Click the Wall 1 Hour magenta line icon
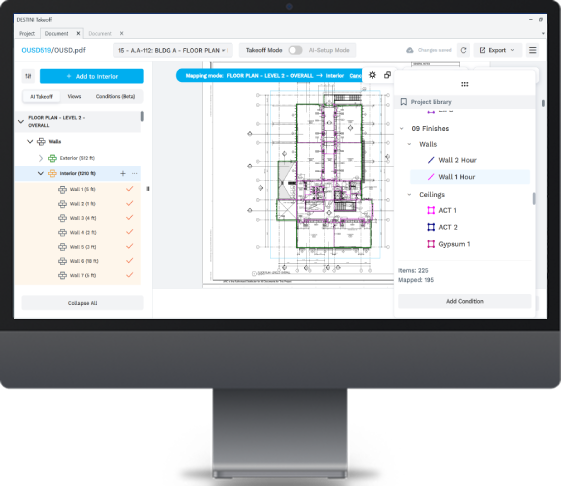The image size is (561, 486). pyautogui.click(x=431, y=177)
